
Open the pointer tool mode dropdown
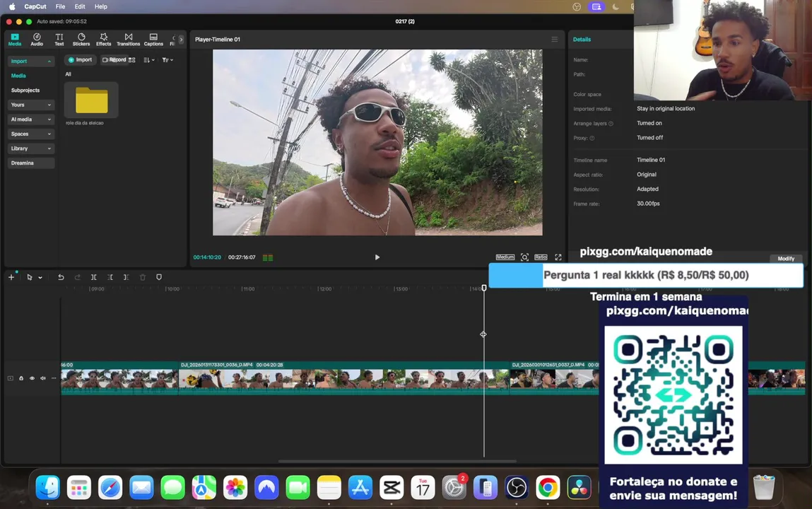pos(40,278)
